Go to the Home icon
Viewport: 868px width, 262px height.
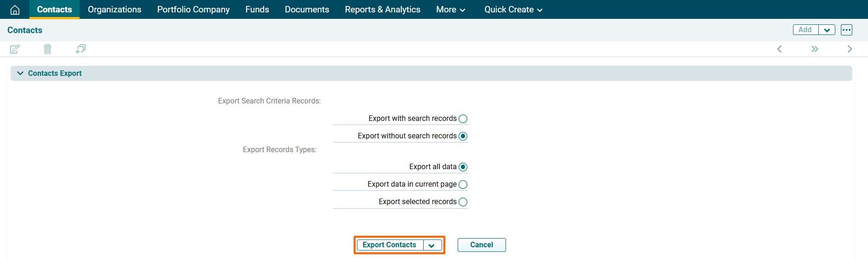point(15,10)
